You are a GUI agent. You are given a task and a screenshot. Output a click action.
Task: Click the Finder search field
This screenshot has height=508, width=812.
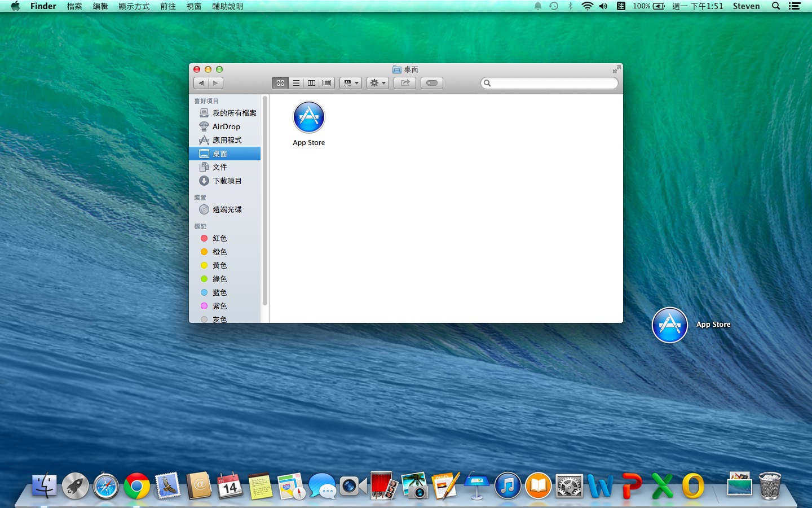pos(550,83)
